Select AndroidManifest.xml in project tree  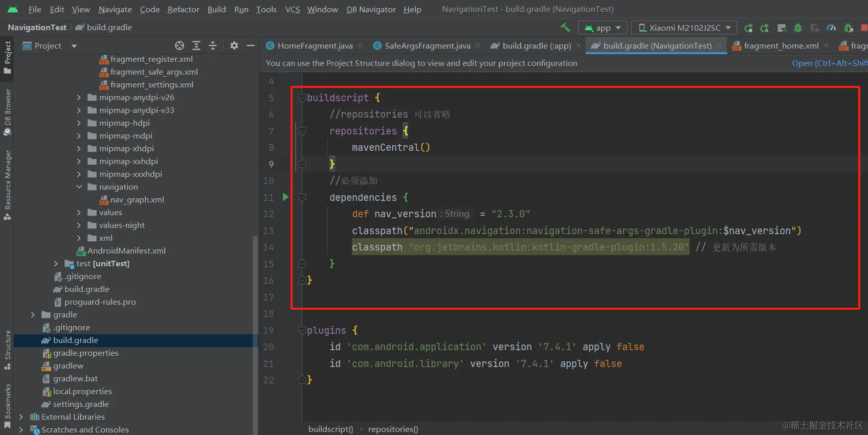click(x=126, y=250)
